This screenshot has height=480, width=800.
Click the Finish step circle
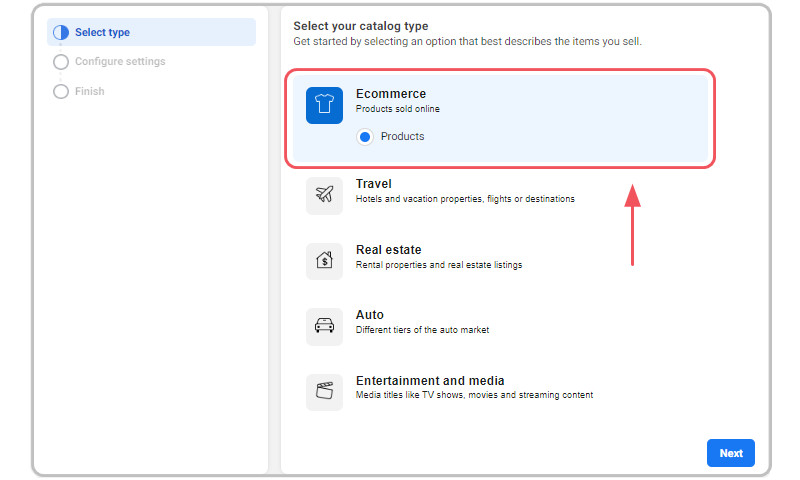tap(61, 91)
